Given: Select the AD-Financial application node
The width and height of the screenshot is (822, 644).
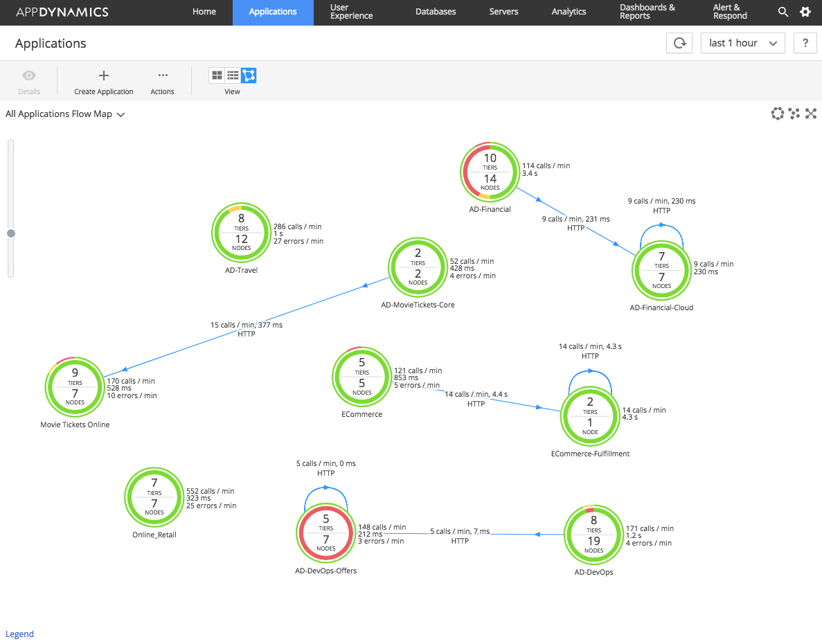Looking at the screenshot, I should (x=490, y=172).
